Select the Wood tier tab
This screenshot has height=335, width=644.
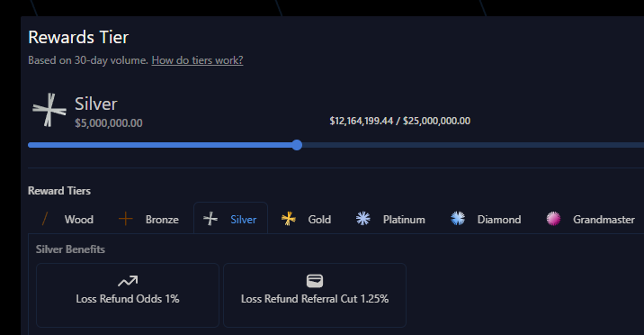click(x=68, y=219)
